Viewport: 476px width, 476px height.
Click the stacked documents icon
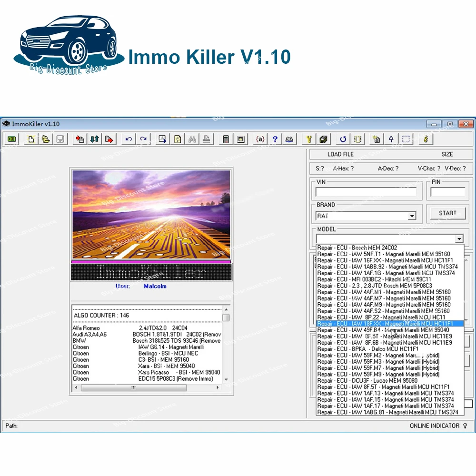point(324,139)
